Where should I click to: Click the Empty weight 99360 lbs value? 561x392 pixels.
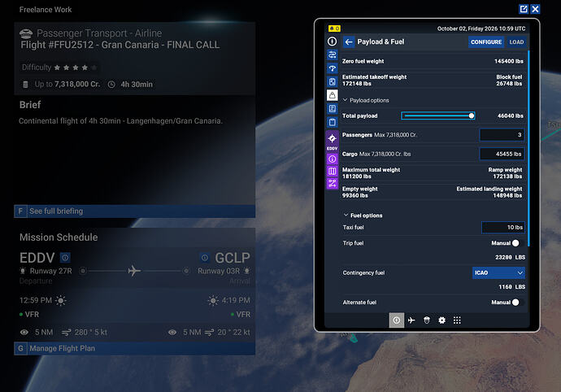pyautogui.click(x=355, y=195)
